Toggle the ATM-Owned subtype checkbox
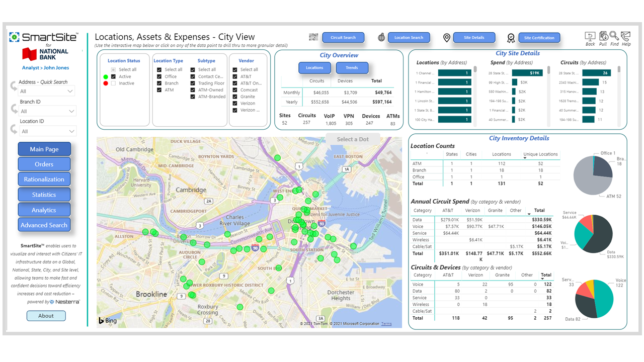 [193, 90]
